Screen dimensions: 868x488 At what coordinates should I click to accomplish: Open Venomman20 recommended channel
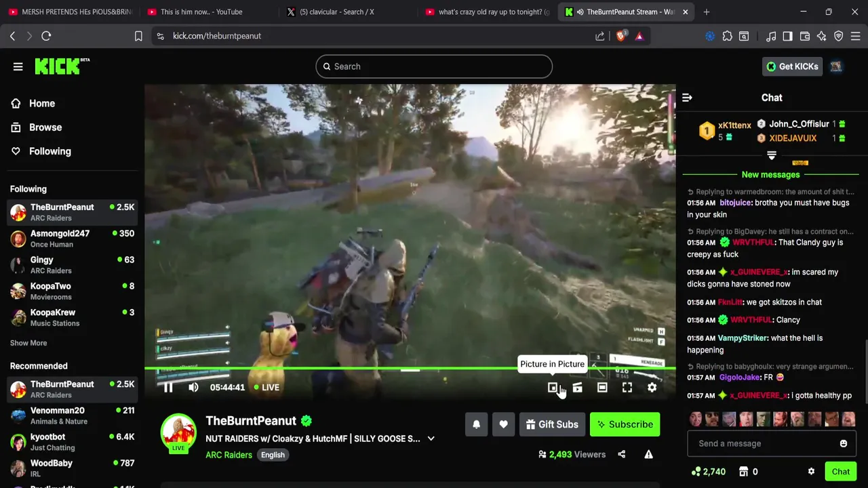click(x=72, y=415)
